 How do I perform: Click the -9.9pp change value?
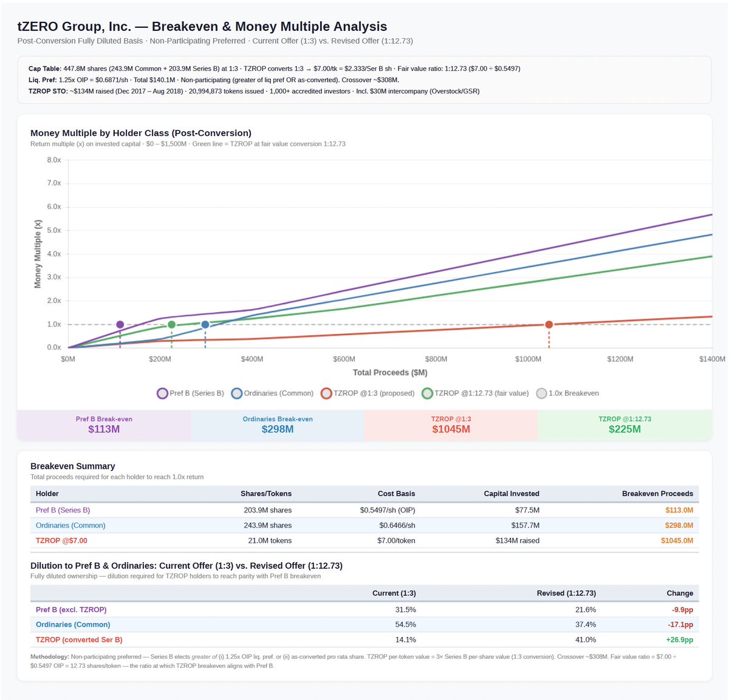682,610
